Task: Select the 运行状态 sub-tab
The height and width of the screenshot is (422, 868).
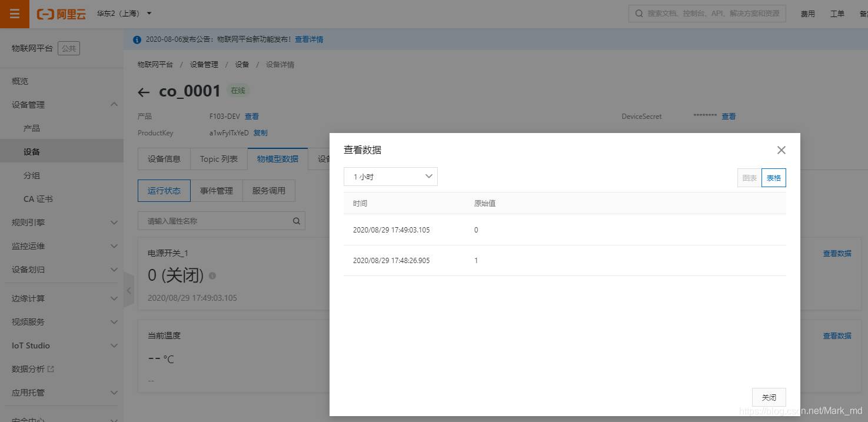Action: click(x=164, y=191)
